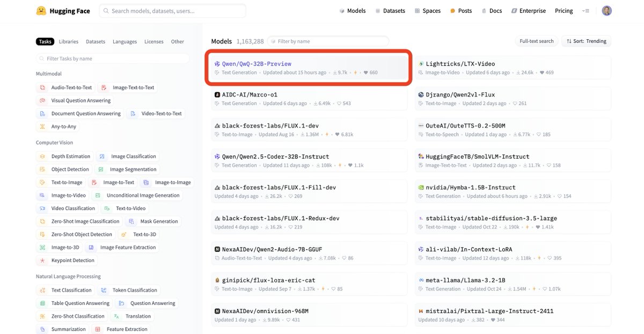
Task: Go to Docs in top navigation
Action: coord(492,11)
